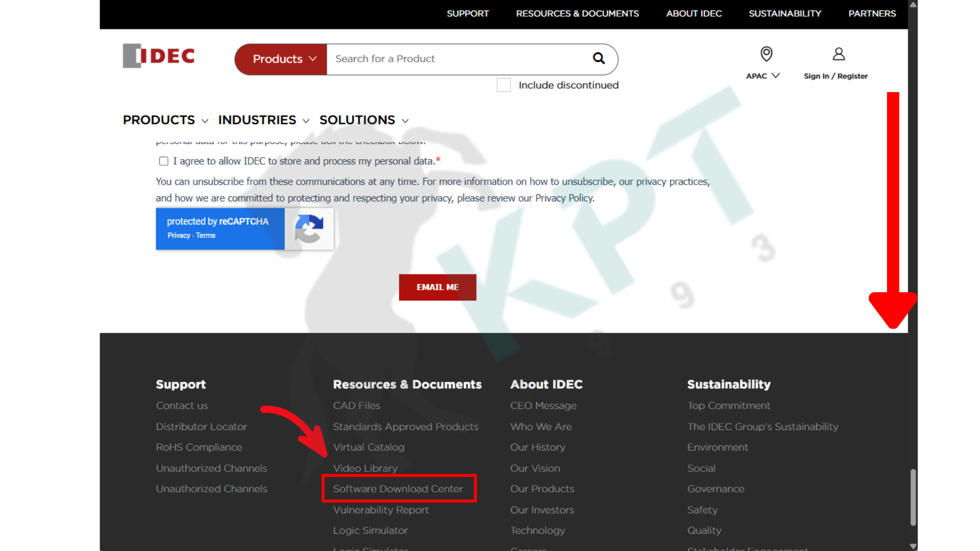Open Social footer link
This screenshot has width=980, height=551.
701,468
